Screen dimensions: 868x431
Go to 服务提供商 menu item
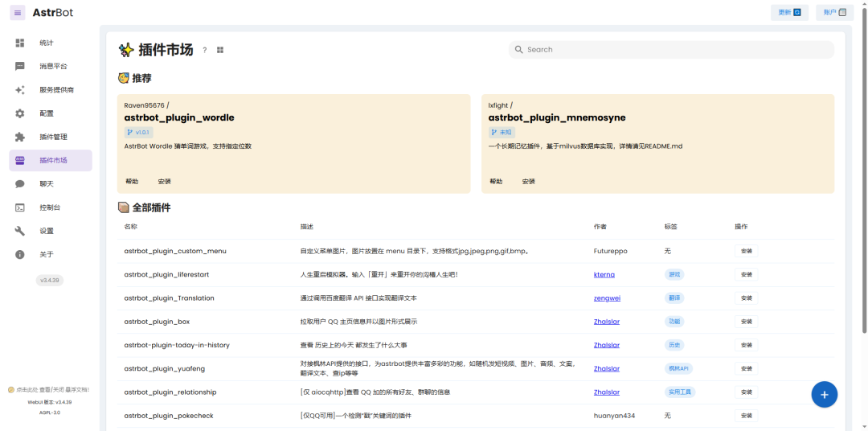pyautogui.click(x=51, y=90)
